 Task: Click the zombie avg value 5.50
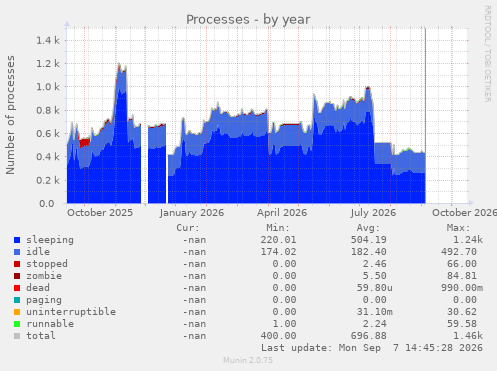tap(375, 276)
